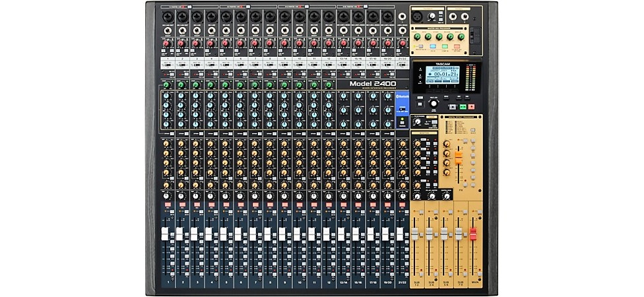
Task: Click the MAIN label under the red fader
Action: [475, 283]
